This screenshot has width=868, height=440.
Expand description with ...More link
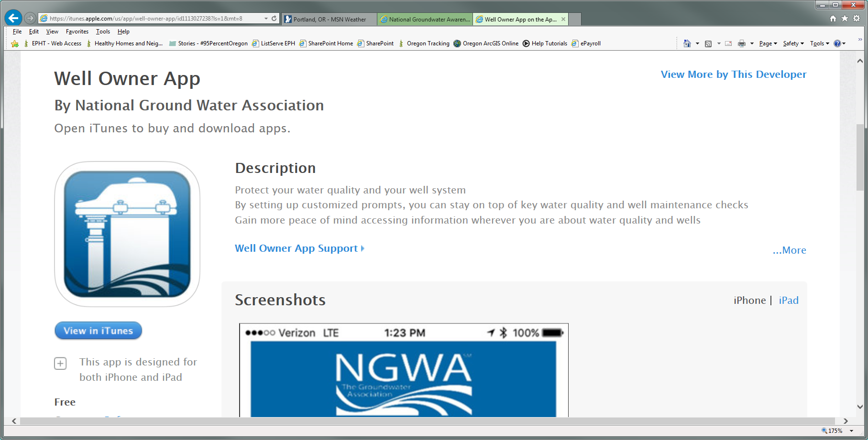pyautogui.click(x=790, y=250)
